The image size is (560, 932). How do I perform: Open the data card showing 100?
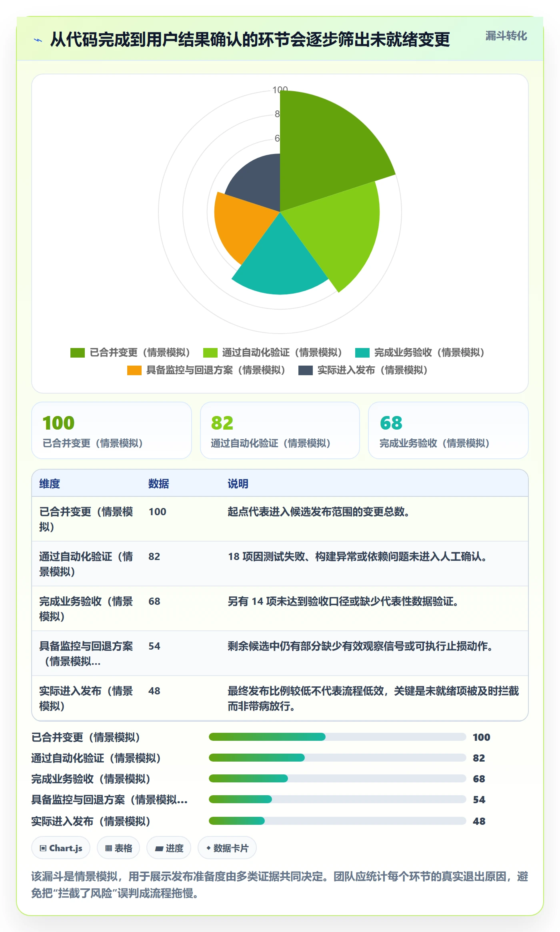[112, 430]
